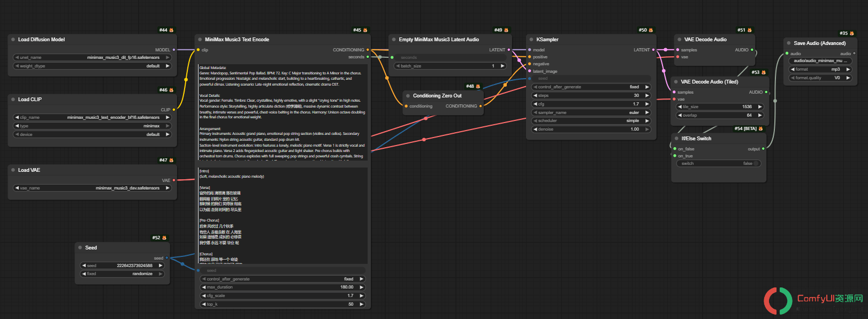
Task: Collapse the Load Diffusion Model node via its header dot
Action: point(13,40)
